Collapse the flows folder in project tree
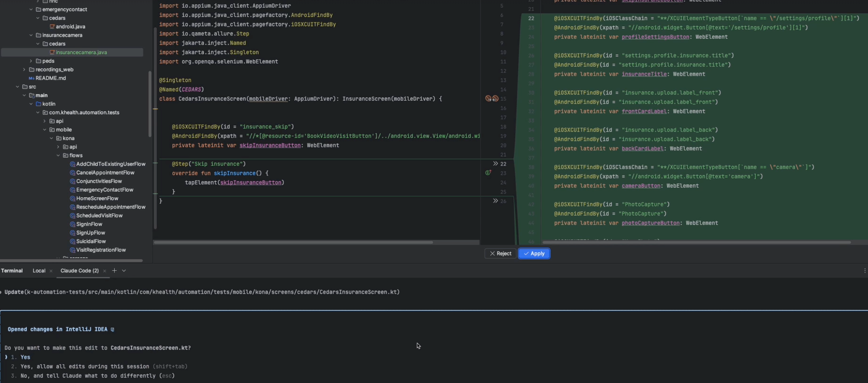868x383 pixels. coord(58,156)
